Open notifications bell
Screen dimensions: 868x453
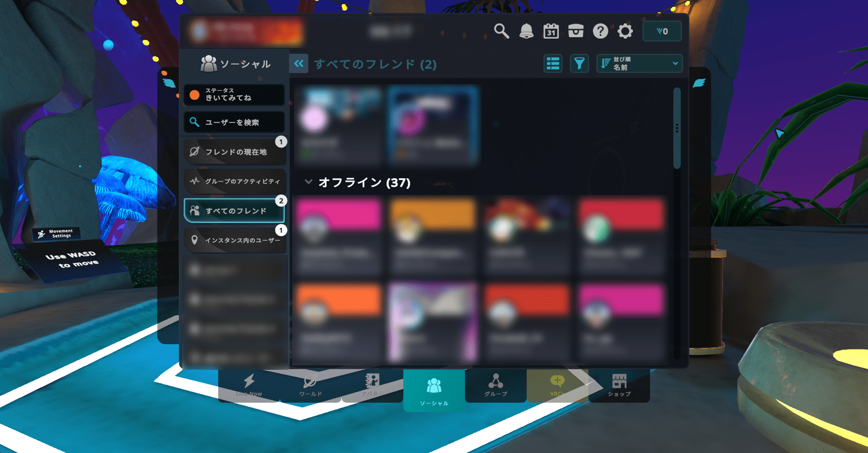tap(526, 31)
